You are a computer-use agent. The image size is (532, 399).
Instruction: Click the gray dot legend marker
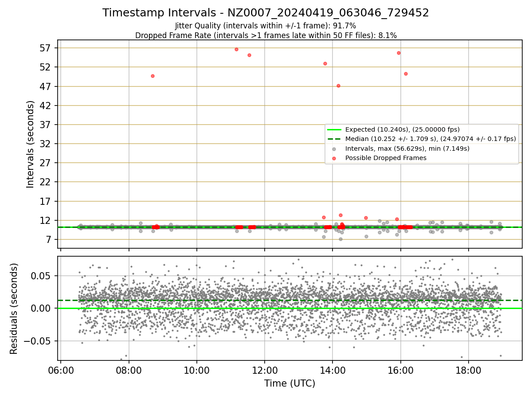[335, 149]
